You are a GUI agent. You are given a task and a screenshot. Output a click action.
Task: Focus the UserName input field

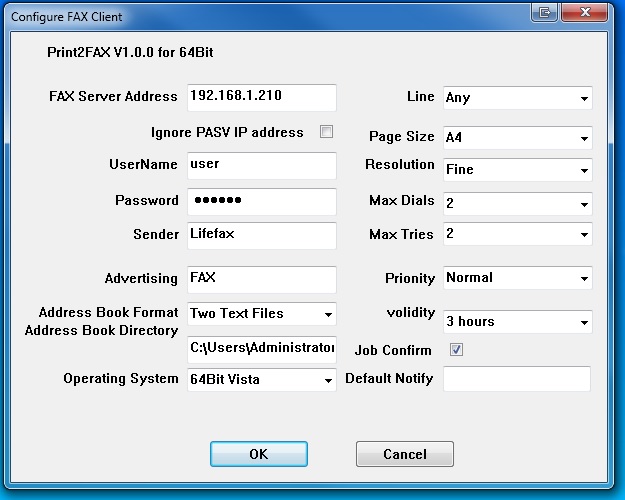point(262,166)
